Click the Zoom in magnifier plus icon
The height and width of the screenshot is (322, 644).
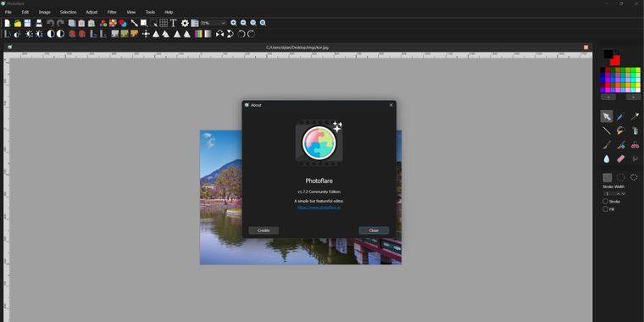(234, 24)
